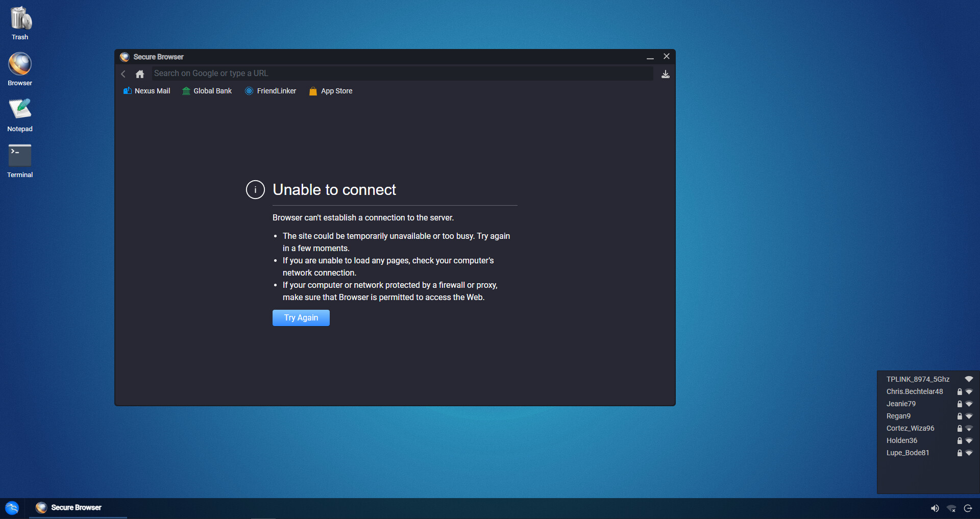Click the Chris.Bechtelar48 signal strength indicator
This screenshot has height=519, width=980.
point(970,392)
